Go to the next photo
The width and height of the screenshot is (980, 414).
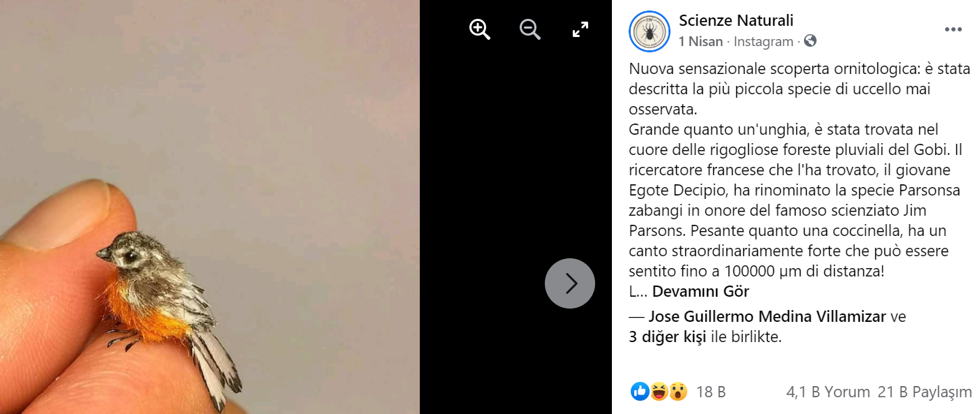click(x=570, y=283)
